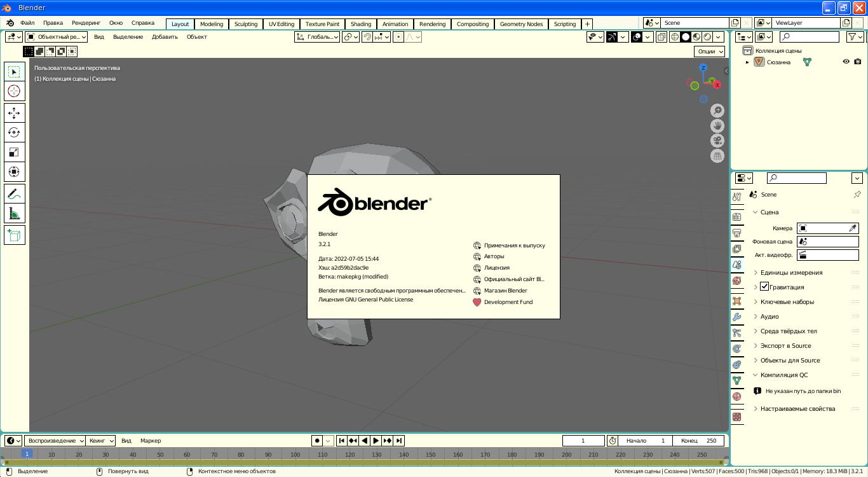The height and width of the screenshot is (477, 868).
Task: Toggle auto keying record button
Action: (x=317, y=441)
